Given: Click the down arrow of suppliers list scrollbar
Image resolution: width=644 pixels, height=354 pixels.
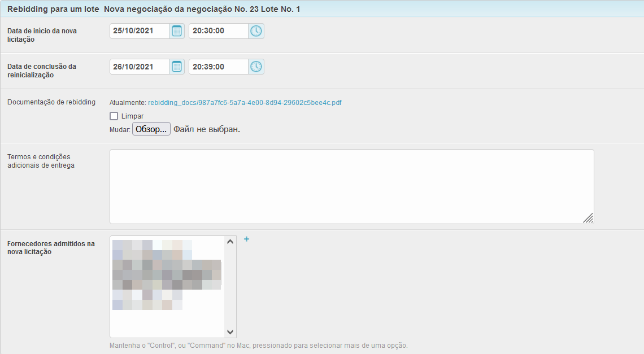Looking at the screenshot, I should tap(230, 332).
